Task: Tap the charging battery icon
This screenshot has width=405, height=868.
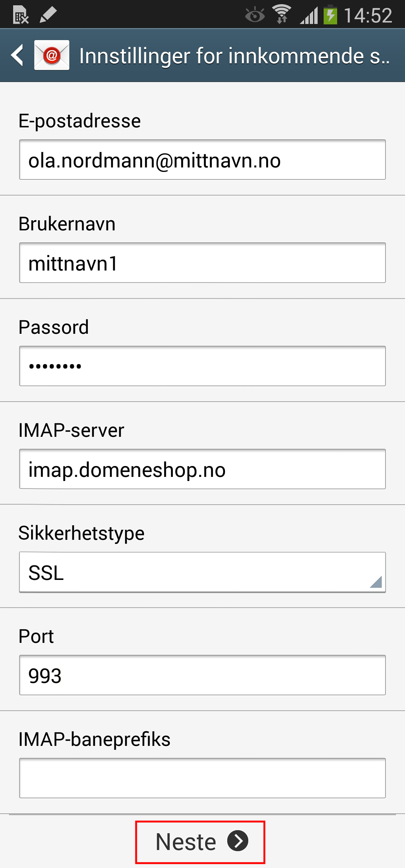Action: (x=330, y=14)
